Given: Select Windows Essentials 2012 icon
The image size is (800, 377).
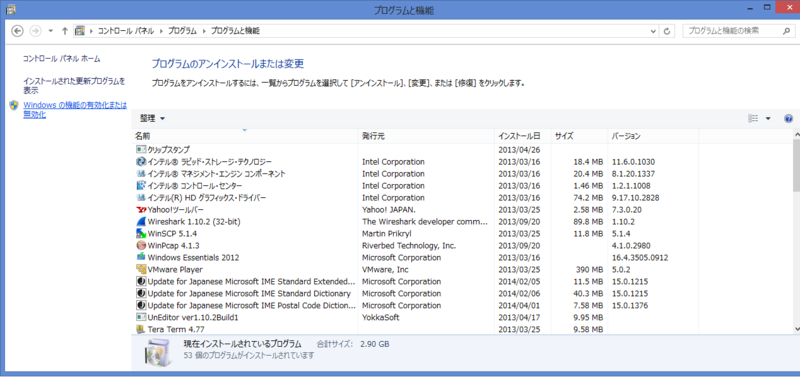Looking at the screenshot, I should click(x=141, y=258).
